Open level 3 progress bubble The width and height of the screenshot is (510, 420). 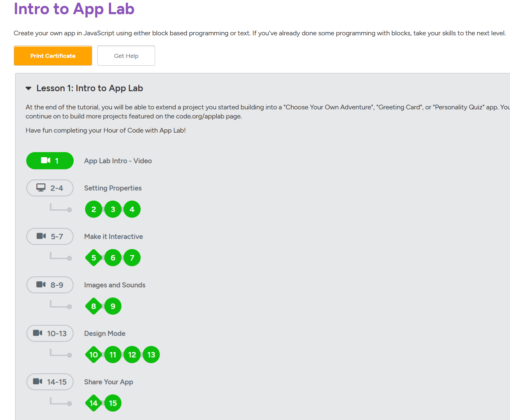113,209
